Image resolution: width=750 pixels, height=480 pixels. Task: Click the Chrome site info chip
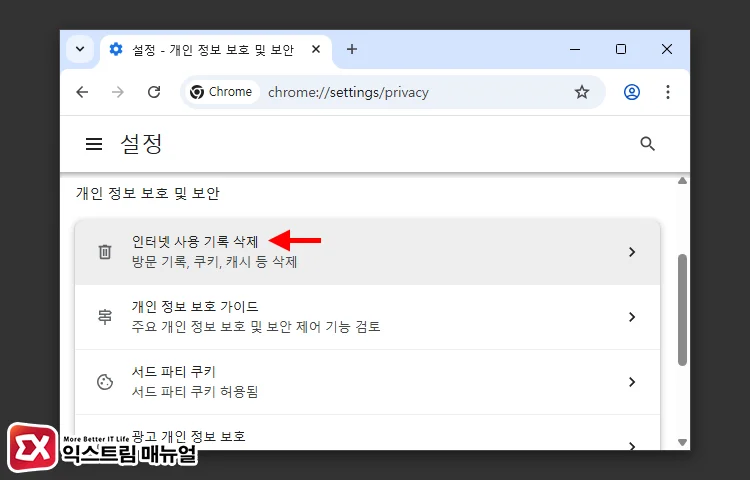click(221, 92)
